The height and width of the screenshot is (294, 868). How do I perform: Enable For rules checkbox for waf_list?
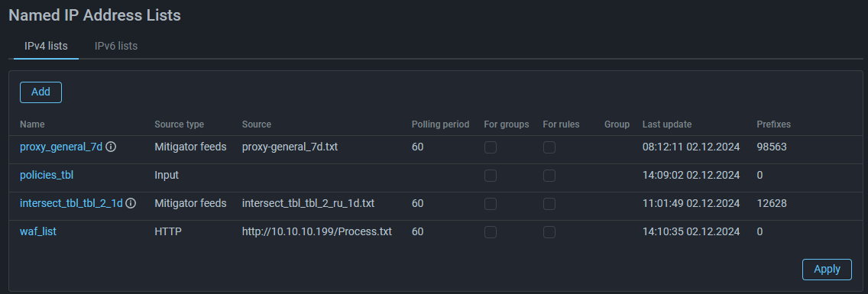(x=549, y=232)
